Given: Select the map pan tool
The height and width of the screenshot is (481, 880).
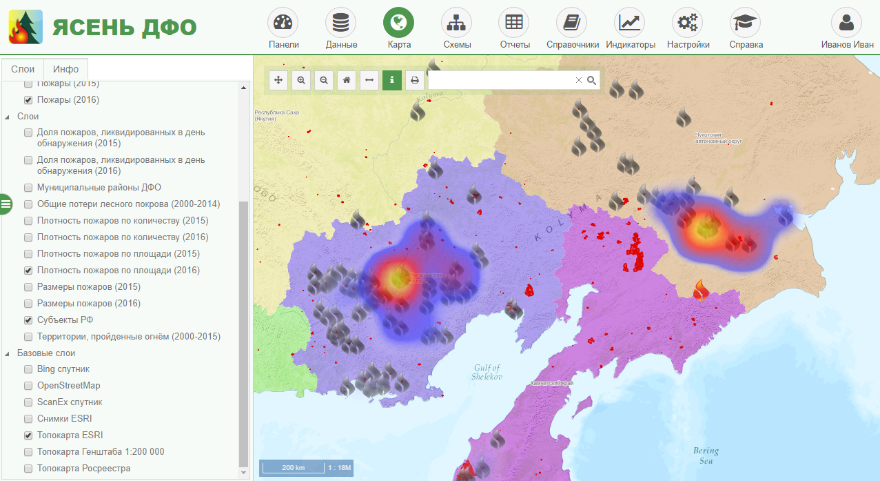Looking at the screenshot, I should (x=278, y=80).
